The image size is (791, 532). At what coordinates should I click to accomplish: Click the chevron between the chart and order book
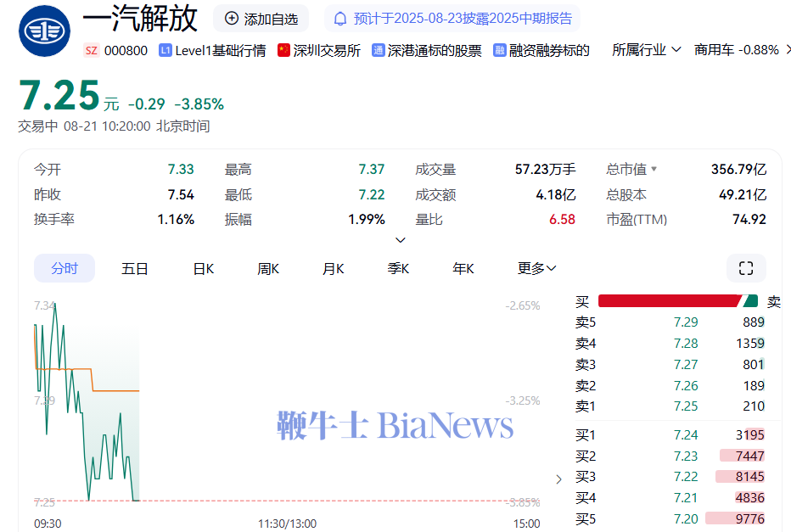click(x=558, y=479)
